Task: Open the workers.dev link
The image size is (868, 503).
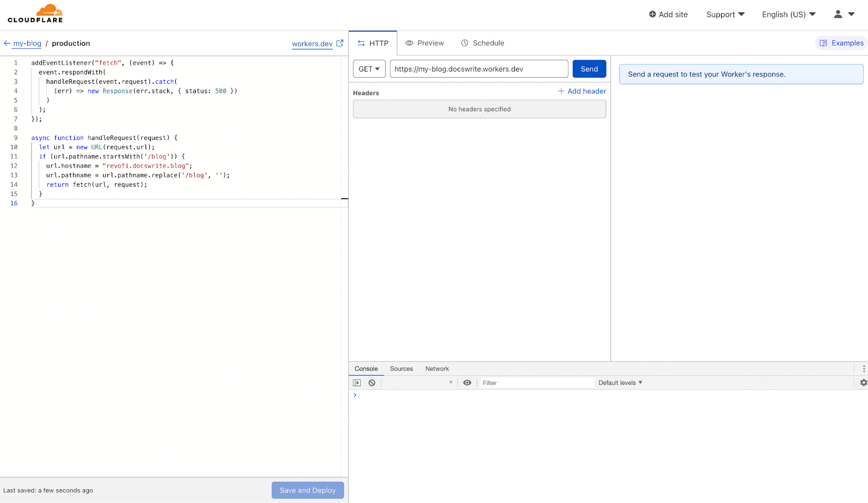Action: click(x=312, y=44)
